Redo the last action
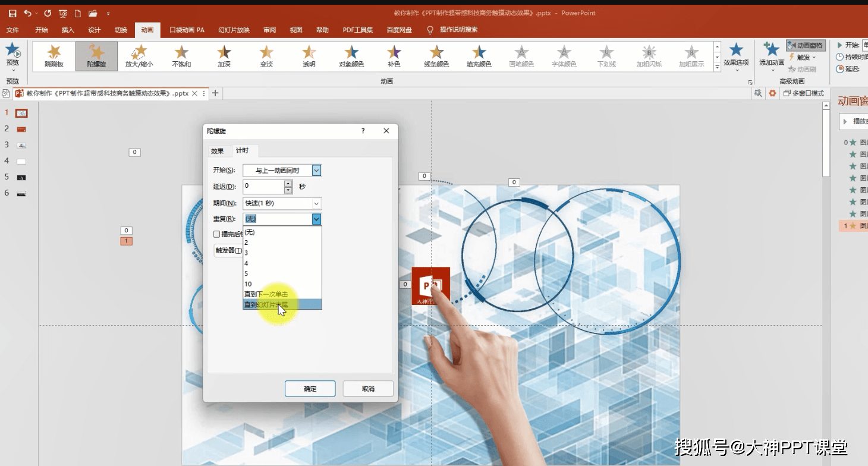This screenshot has width=868, height=466. point(48,13)
